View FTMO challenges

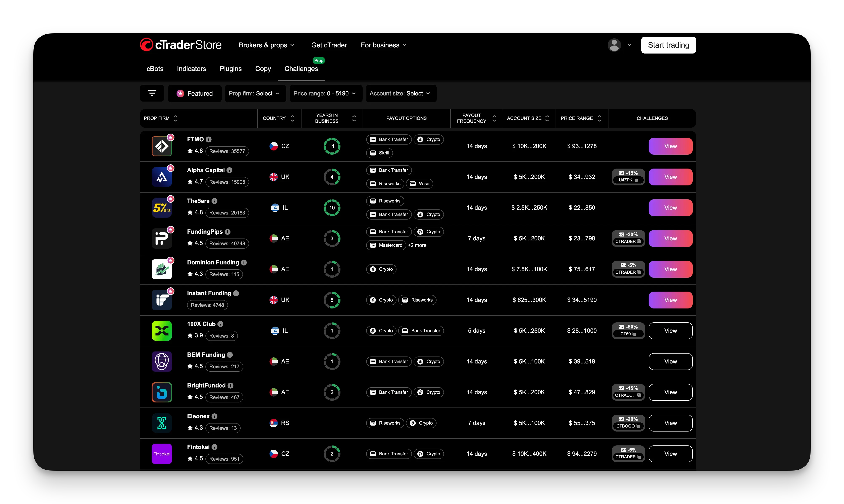670,146
